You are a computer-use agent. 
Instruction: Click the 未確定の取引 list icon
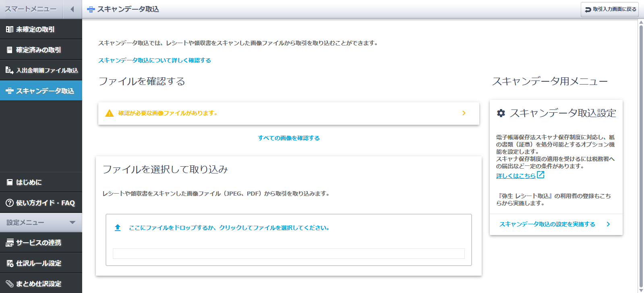click(x=10, y=29)
